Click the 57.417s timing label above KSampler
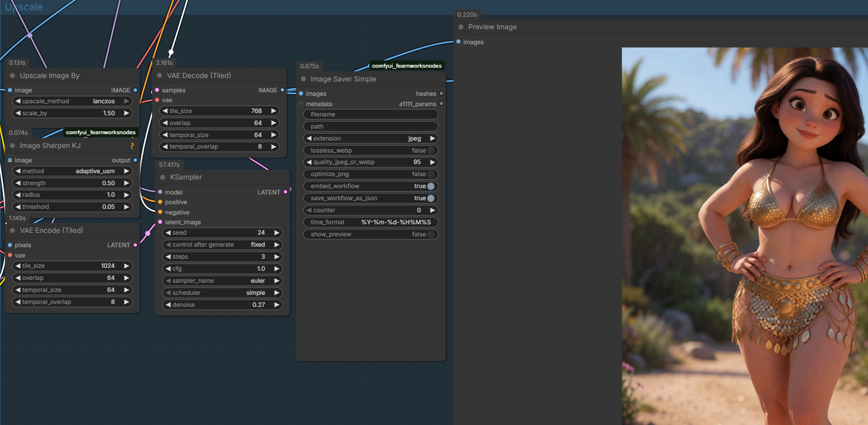The image size is (868, 425). tap(169, 165)
